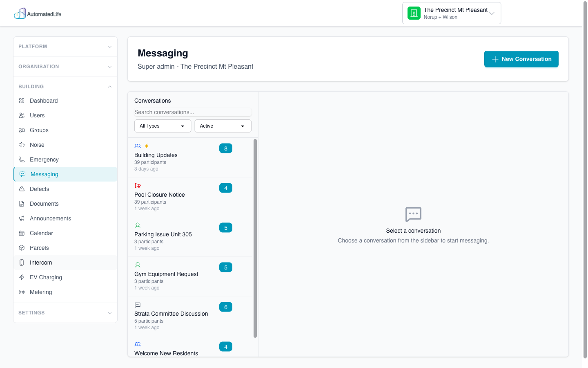Select the Noise icon in sidebar
The width and height of the screenshot is (588, 368).
pos(22,145)
